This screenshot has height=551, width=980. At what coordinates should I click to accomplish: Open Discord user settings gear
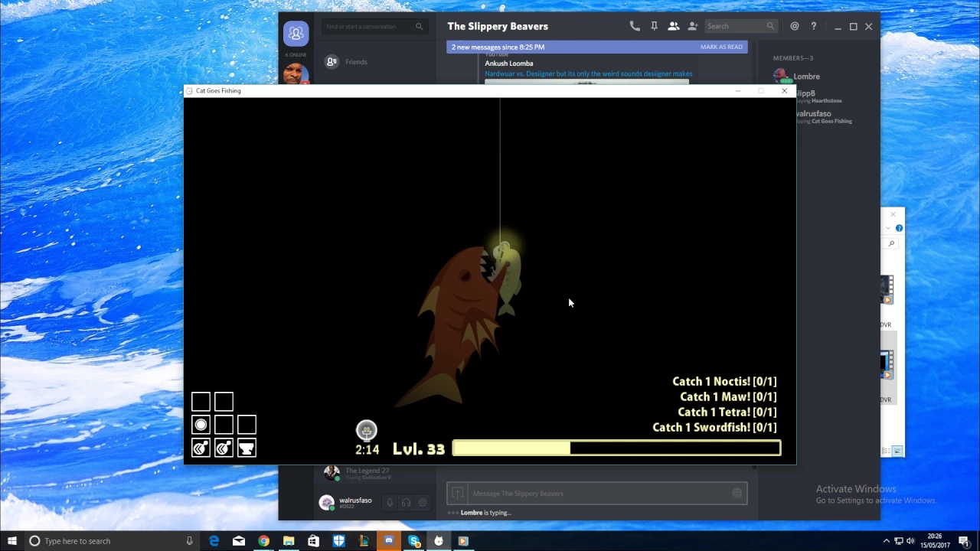(x=422, y=503)
